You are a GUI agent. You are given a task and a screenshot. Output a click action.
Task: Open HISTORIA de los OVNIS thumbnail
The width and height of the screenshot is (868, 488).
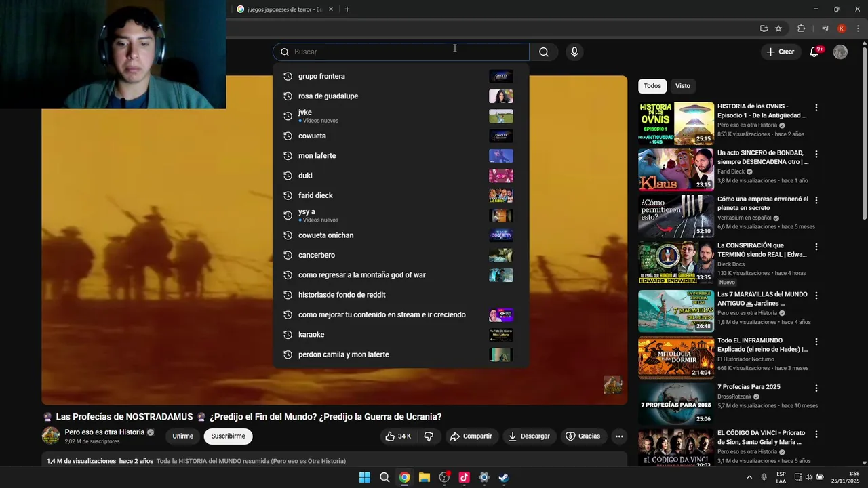pyautogui.click(x=676, y=123)
